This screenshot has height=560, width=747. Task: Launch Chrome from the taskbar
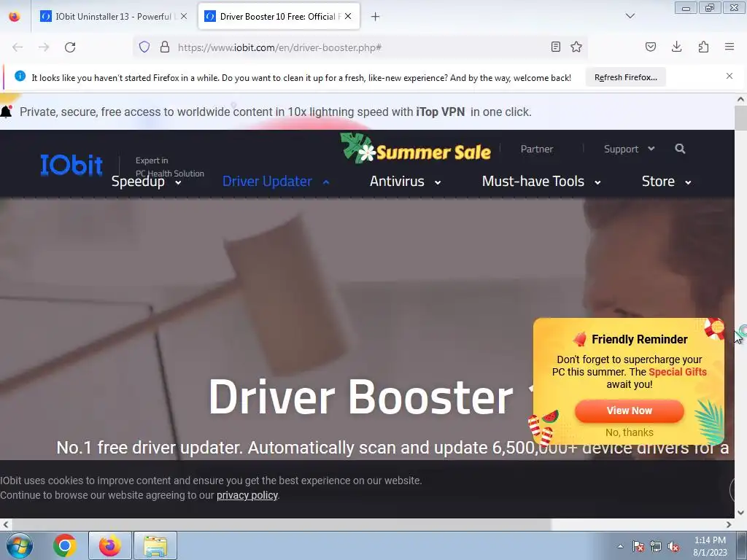click(65, 545)
